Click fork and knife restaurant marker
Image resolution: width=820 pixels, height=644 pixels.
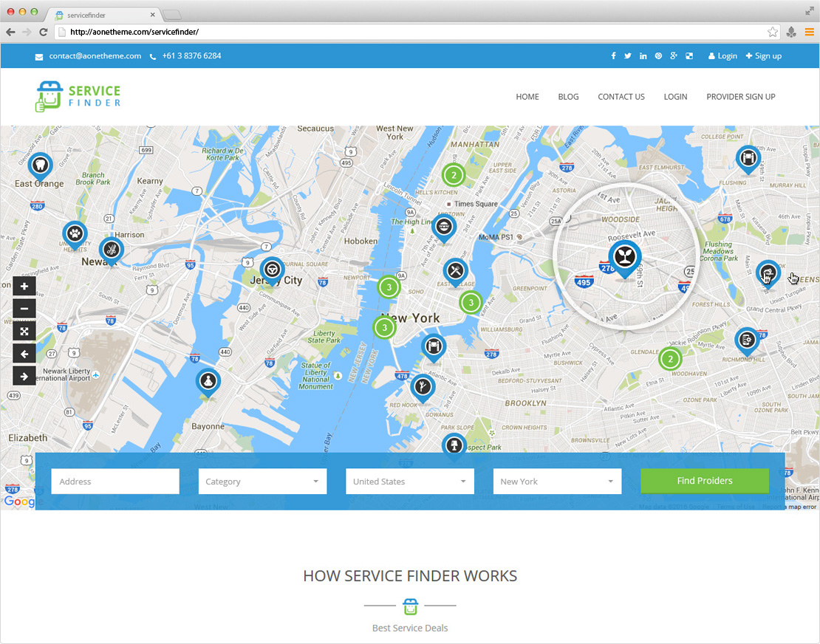coord(455,270)
